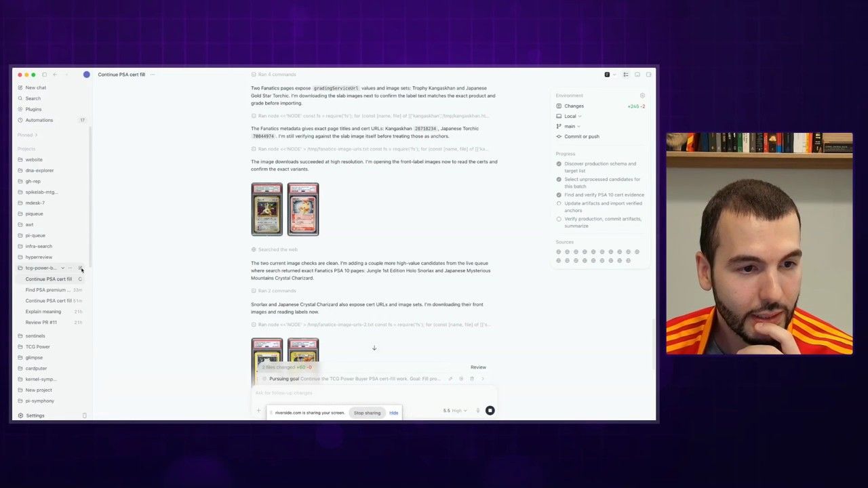
Task: Open the website project folder
Action: tap(34, 159)
